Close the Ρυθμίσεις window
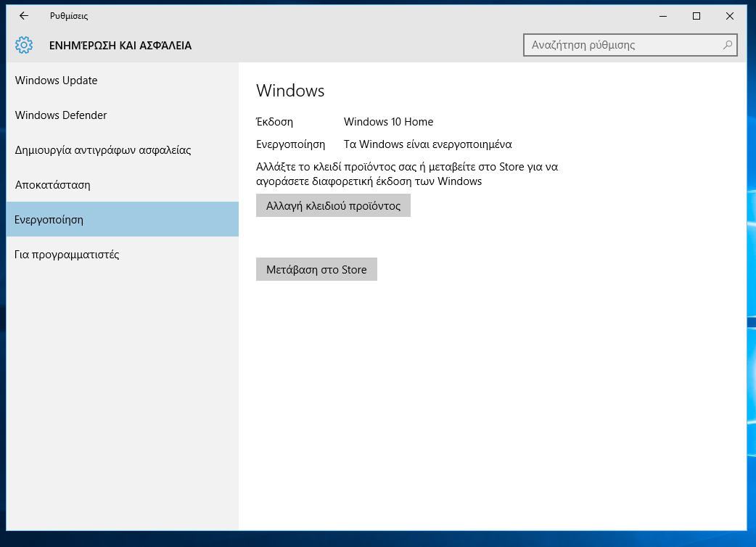 click(729, 16)
